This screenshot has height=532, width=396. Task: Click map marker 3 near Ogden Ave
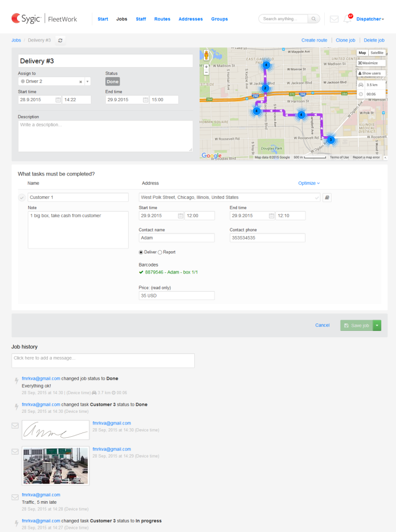pyautogui.click(x=331, y=140)
